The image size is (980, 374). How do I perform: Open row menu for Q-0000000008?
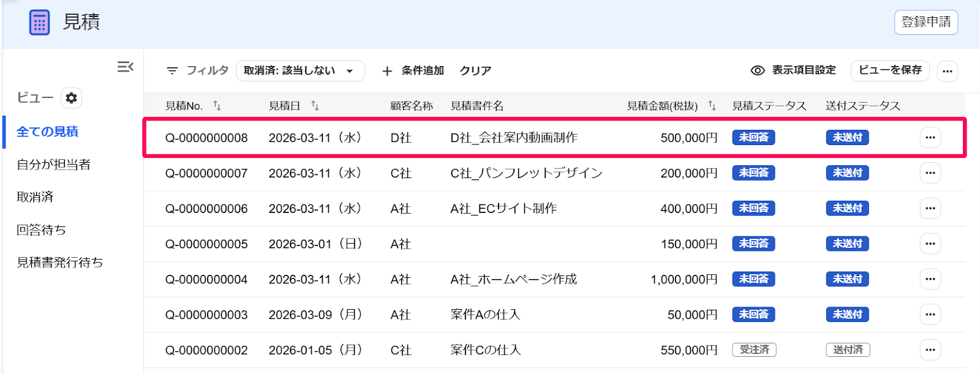930,138
